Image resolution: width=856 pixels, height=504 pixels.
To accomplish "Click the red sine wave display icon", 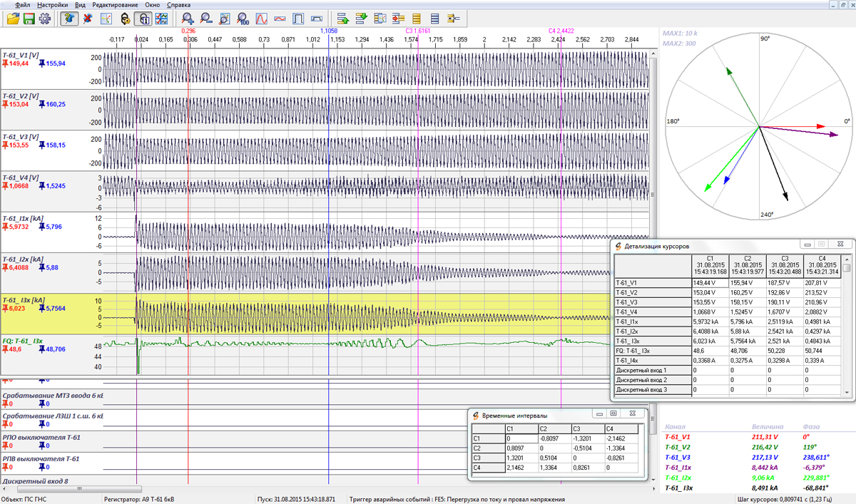I will (261, 19).
